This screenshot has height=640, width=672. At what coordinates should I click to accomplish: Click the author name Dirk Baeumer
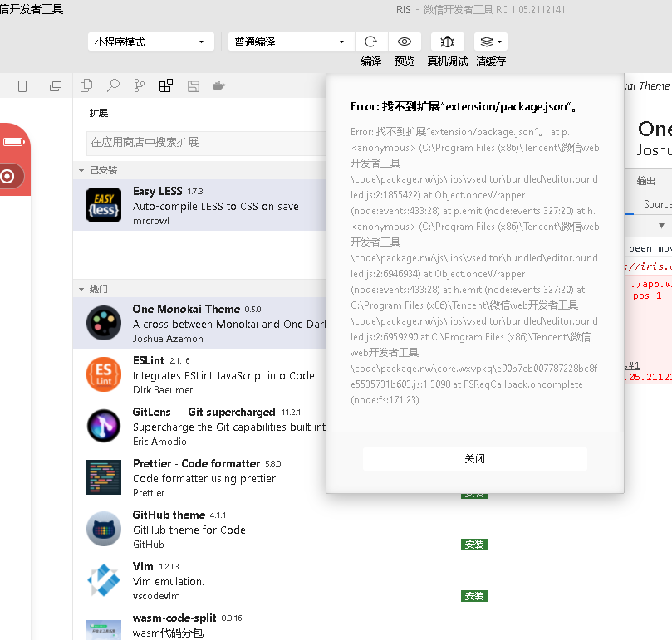(163, 390)
